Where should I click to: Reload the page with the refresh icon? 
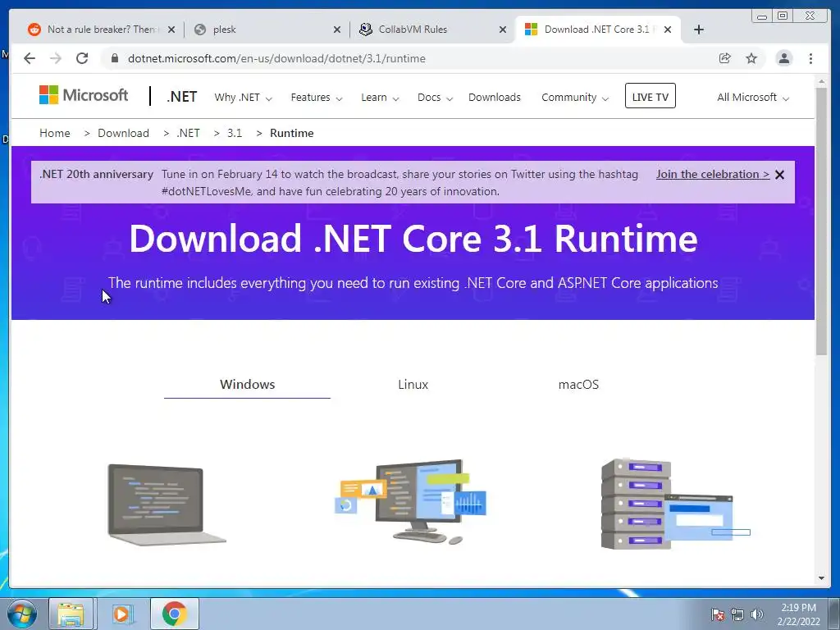(x=82, y=58)
